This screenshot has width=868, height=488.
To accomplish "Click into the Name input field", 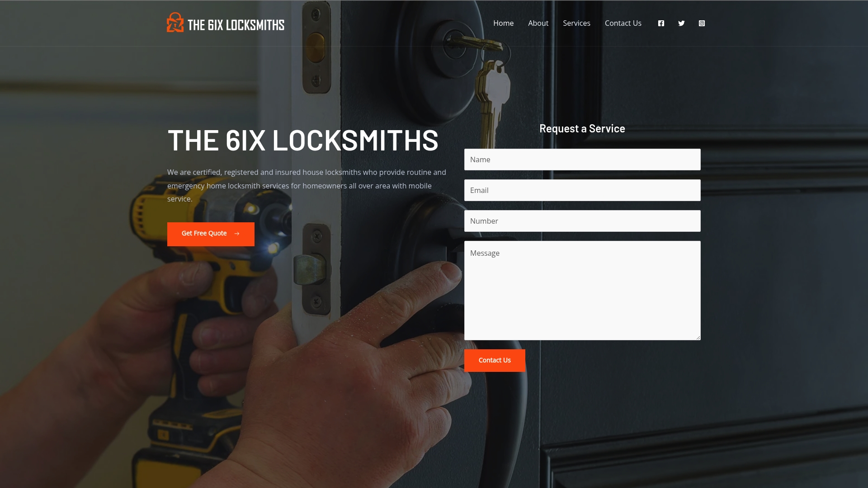I will click(582, 159).
